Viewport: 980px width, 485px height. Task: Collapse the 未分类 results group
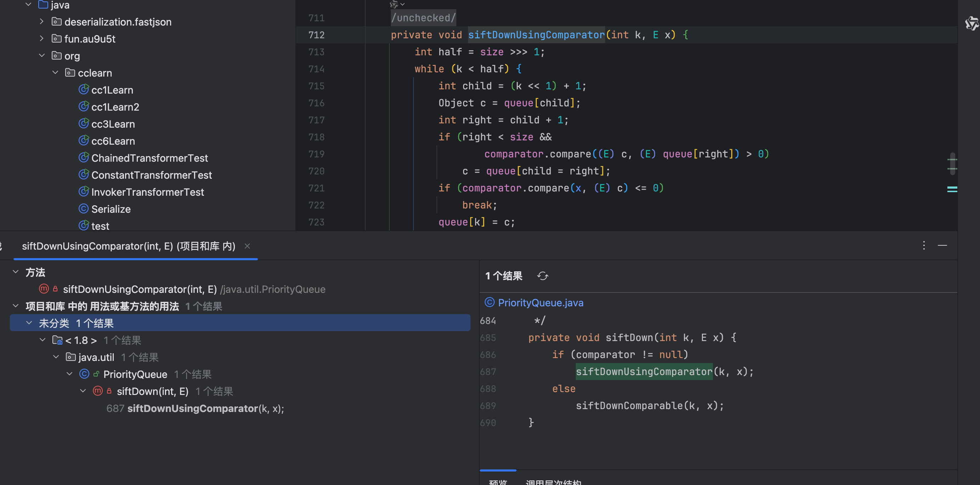(29, 323)
